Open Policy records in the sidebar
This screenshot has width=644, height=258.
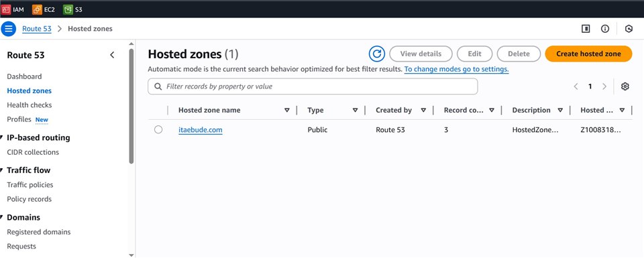(29, 199)
